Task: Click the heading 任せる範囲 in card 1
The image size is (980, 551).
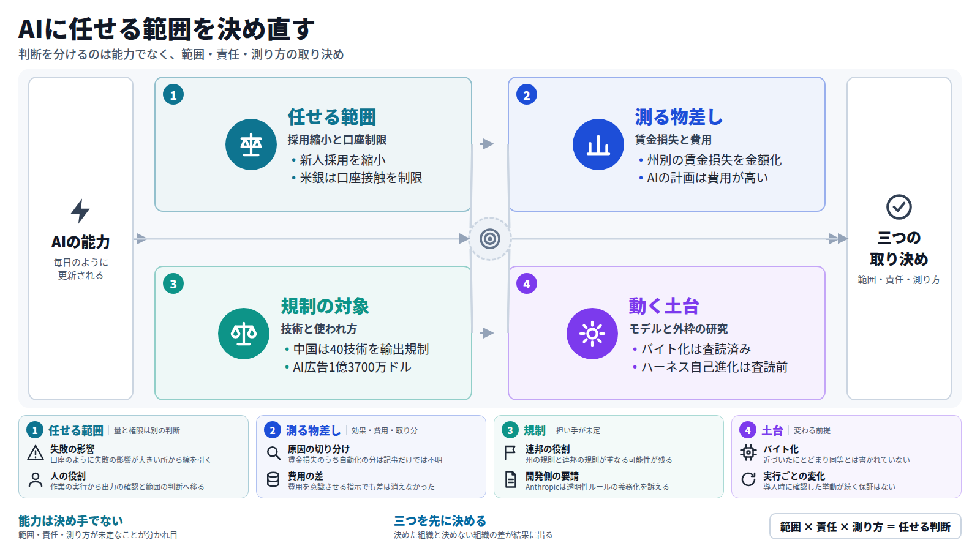Action: [332, 116]
